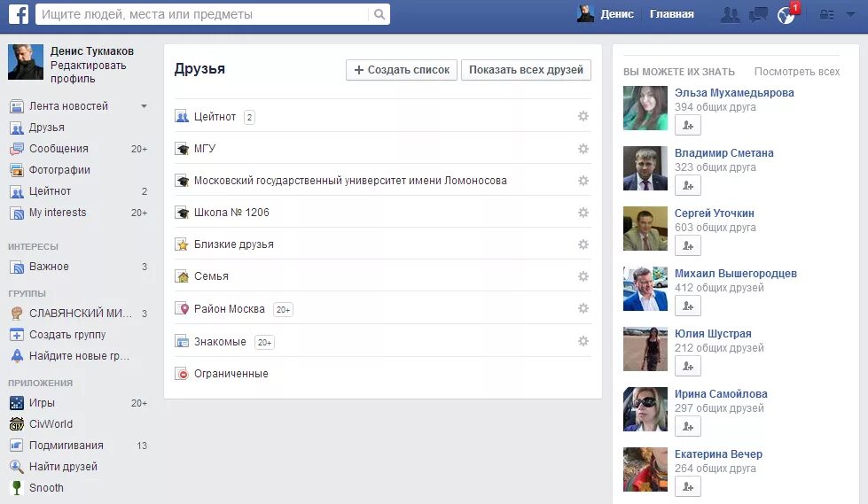
Task: Click Михаил Вышегородцев's photo thumbnail
Action: point(645,289)
